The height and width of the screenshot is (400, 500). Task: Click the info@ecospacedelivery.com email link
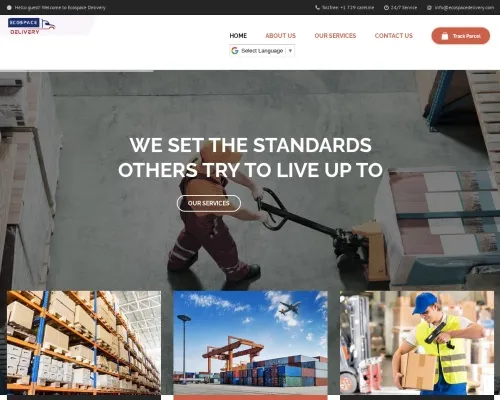(464, 7)
